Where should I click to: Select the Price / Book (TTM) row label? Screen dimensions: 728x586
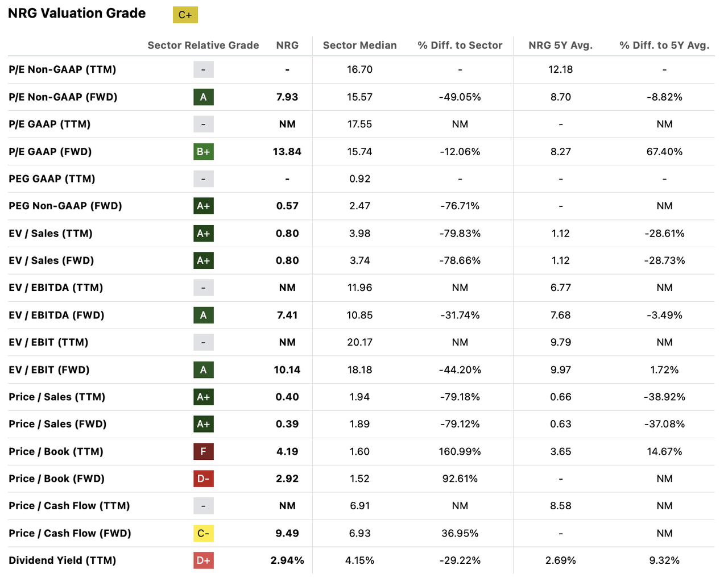point(56,451)
